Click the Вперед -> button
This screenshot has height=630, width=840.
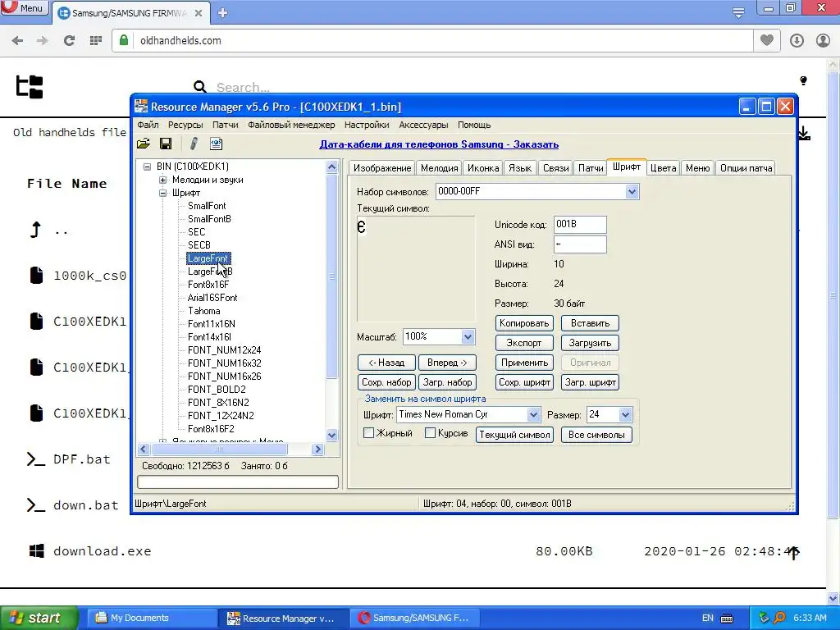(447, 363)
